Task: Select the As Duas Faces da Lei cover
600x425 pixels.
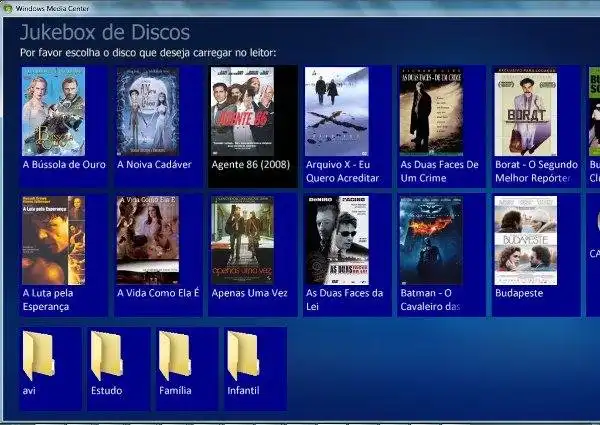Action: (x=337, y=240)
